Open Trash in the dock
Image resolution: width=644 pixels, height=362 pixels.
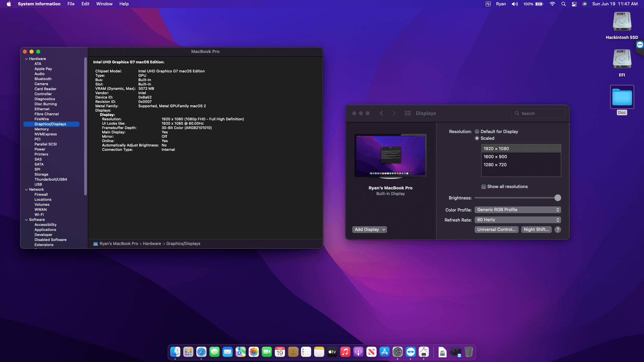[469, 352]
